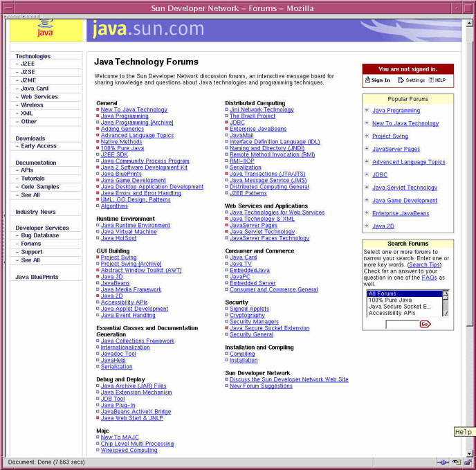The width and height of the screenshot is (476, 470).
Task: Click arrow bullet beside Project Swing in Popular Forums
Action: coord(367,136)
